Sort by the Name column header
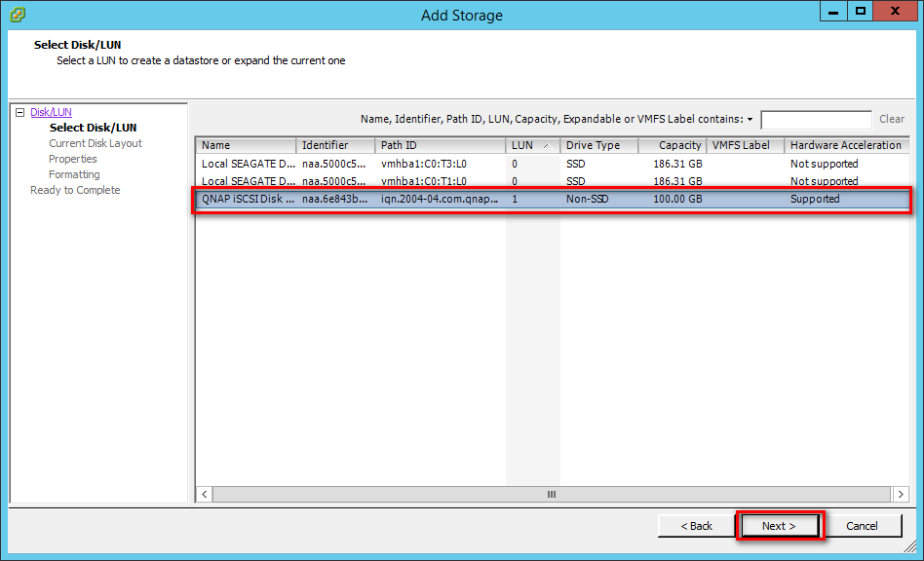The width and height of the screenshot is (924, 561). tap(246, 145)
